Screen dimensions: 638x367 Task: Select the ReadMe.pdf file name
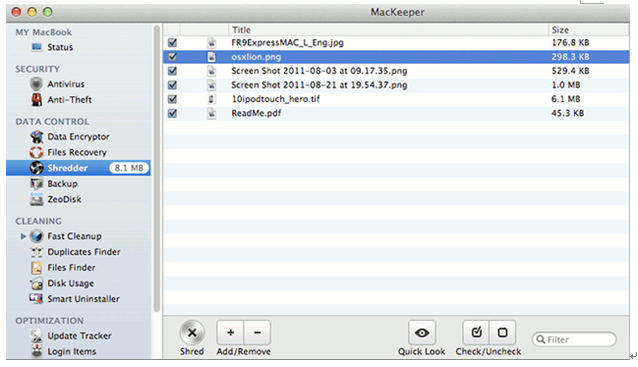(256, 113)
